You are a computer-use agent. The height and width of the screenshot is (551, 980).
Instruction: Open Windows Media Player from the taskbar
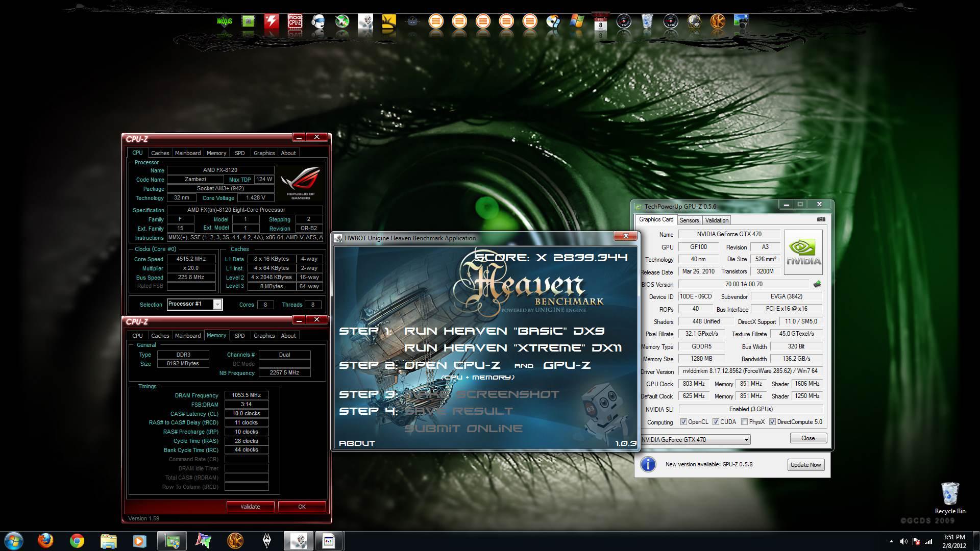click(x=139, y=541)
